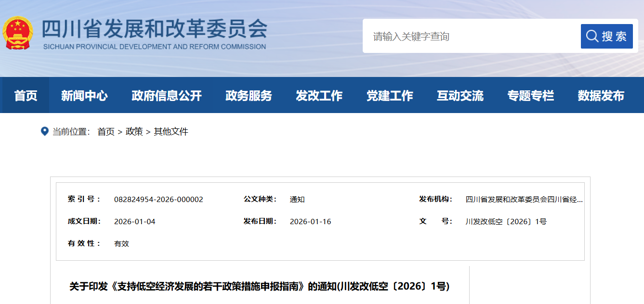
Task: Click the 四川省发展和改革委员会 site title
Action: 154,30
